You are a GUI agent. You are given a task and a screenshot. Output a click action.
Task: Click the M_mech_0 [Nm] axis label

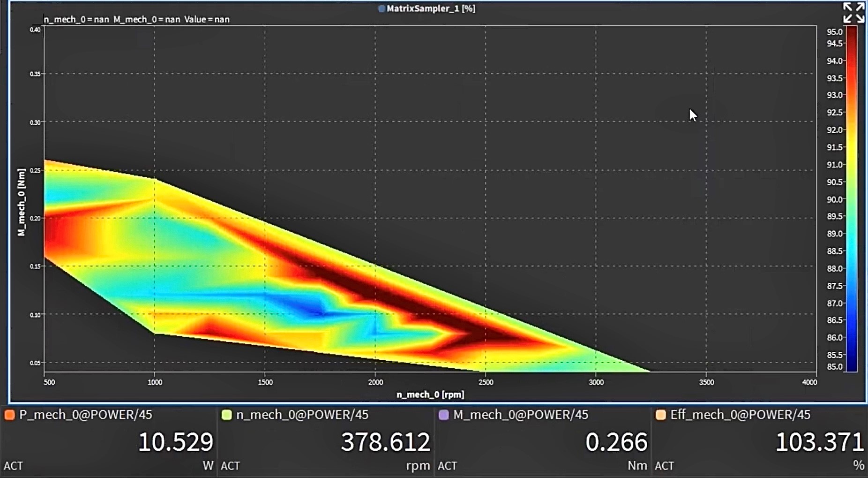[21, 202]
